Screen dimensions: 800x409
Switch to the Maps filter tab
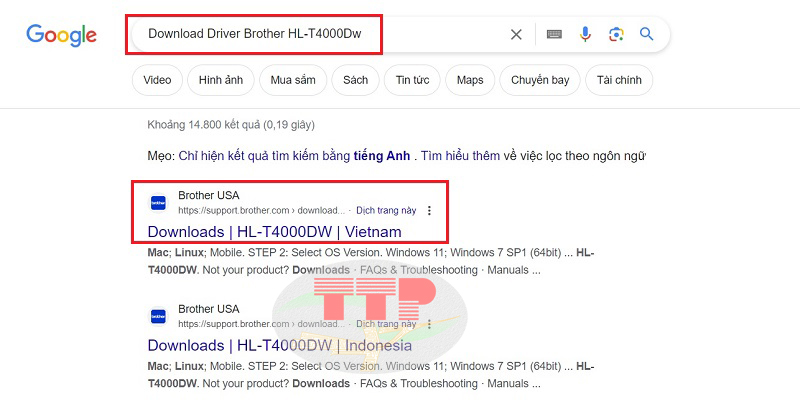[x=470, y=80]
